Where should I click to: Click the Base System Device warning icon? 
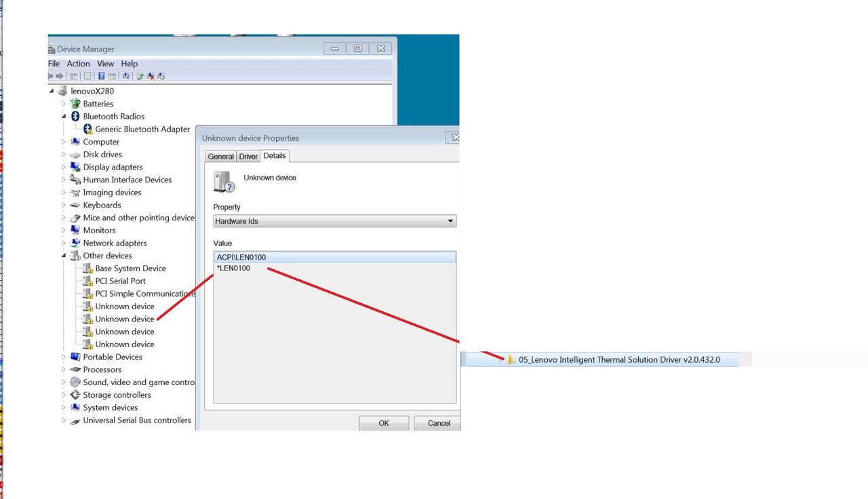(x=87, y=268)
